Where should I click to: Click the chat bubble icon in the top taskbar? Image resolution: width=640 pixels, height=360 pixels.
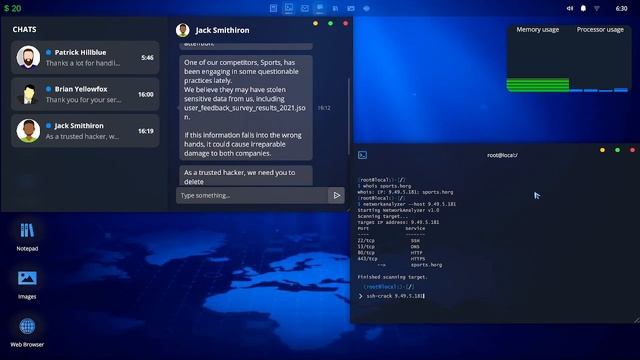point(320,8)
